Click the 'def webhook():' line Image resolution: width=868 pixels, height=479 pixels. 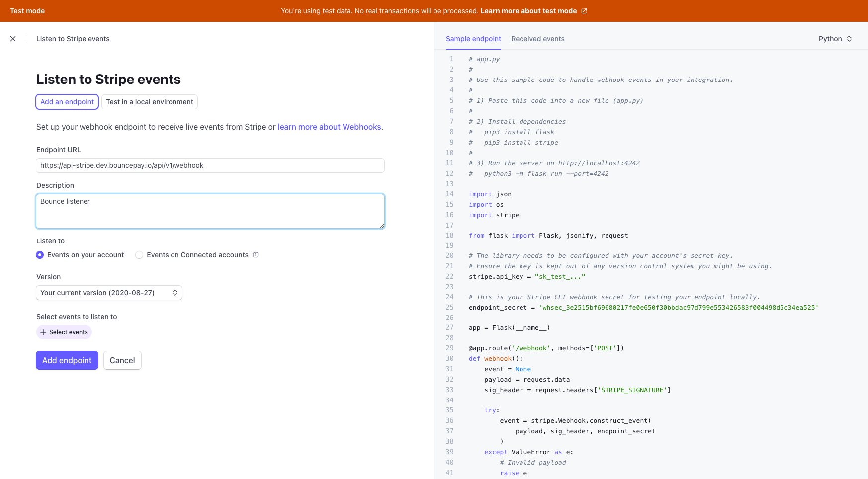[496, 359]
